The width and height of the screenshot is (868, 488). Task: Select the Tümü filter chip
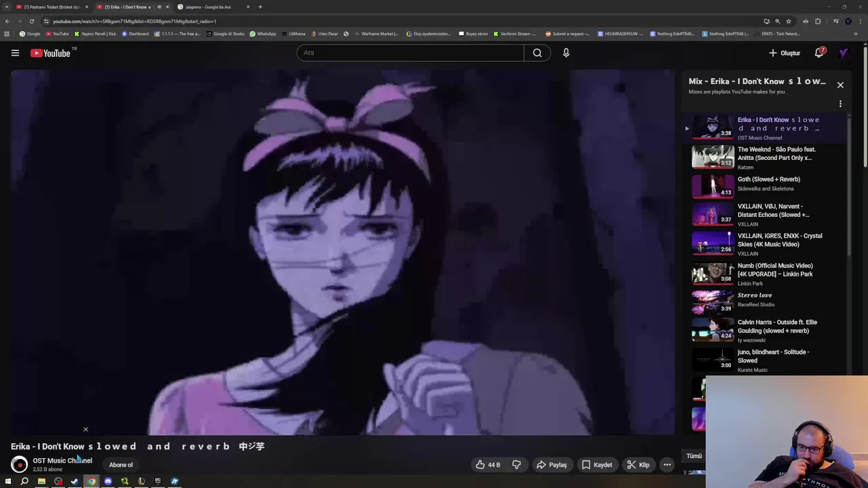[x=694, y=456]
